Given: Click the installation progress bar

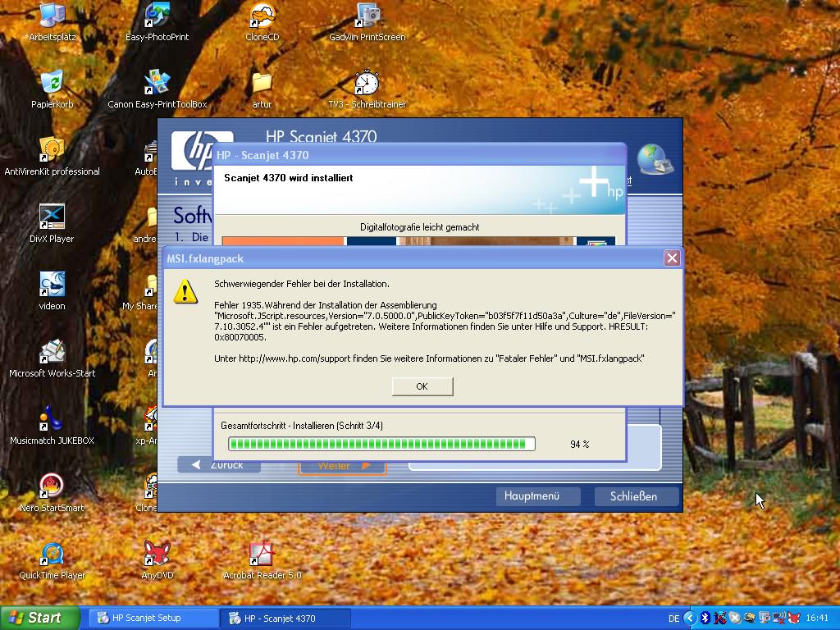Looking at the screenshot, I should coord(381,444).
